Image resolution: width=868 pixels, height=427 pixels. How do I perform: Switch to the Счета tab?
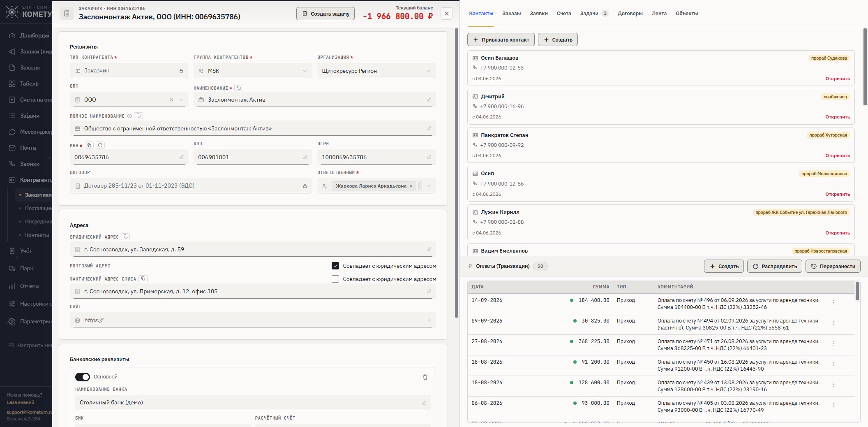coord(564,14)
